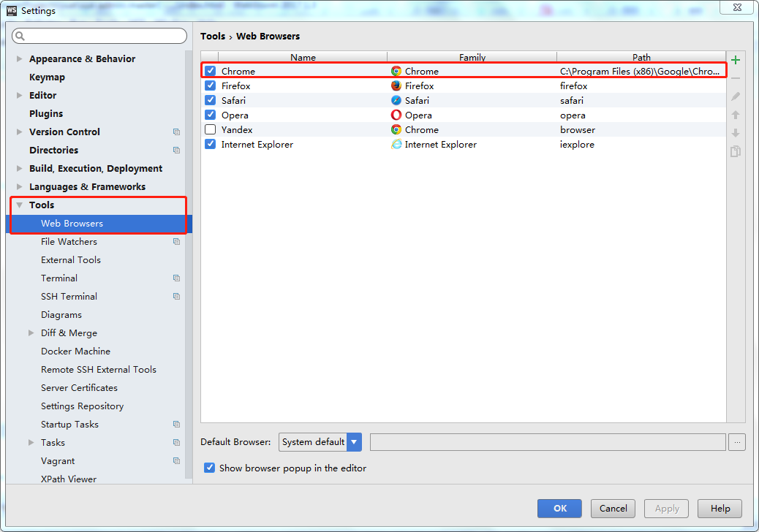The image size is (759, 532).
Task: Click the Remove browser minus icon
Action: [x=736, y=78]
